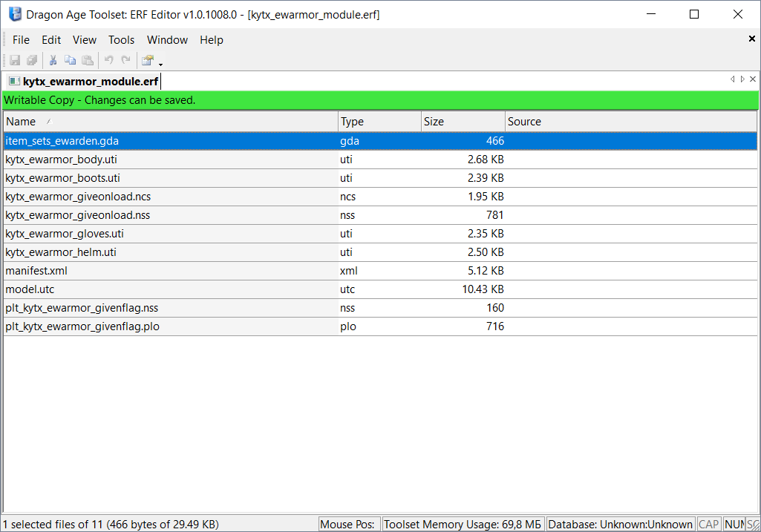Click the properties toolbar icon with hand

[x=148, y=60]
